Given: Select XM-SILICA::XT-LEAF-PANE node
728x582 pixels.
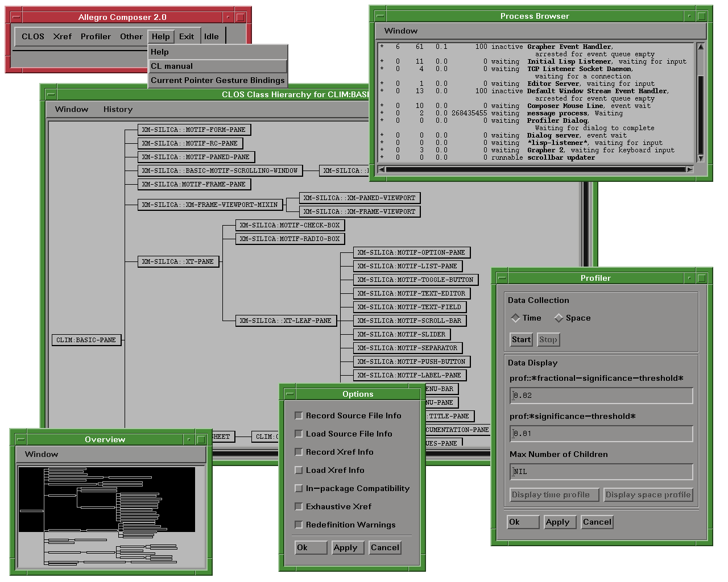Looking at the screenshot, I should coord(286,321).
